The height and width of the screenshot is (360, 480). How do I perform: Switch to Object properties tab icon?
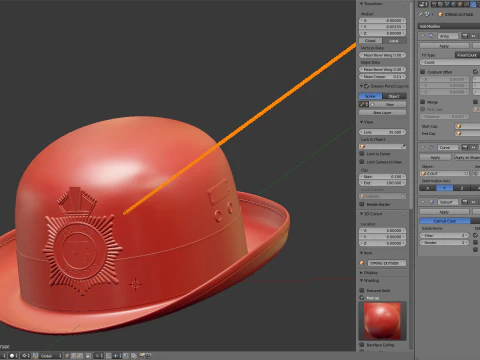460,4
